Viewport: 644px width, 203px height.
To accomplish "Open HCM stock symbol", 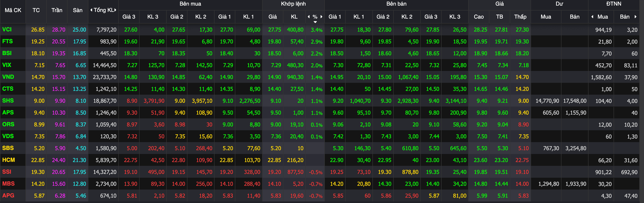I will (9, 160).
